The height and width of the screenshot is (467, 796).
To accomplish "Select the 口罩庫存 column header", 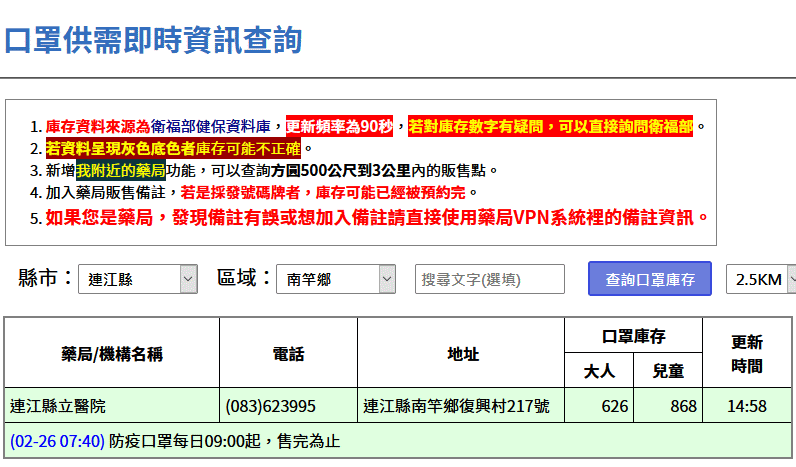I will [634, 336].
